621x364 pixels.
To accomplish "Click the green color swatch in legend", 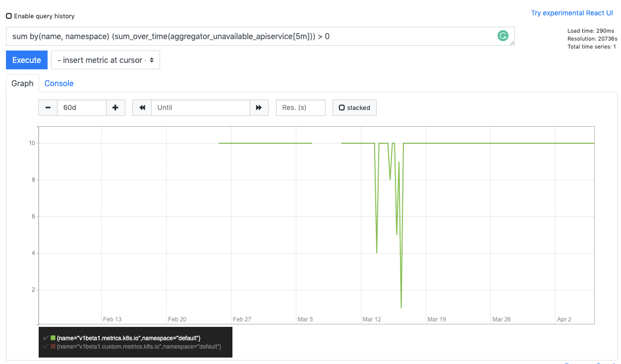I will pos(53,338).
